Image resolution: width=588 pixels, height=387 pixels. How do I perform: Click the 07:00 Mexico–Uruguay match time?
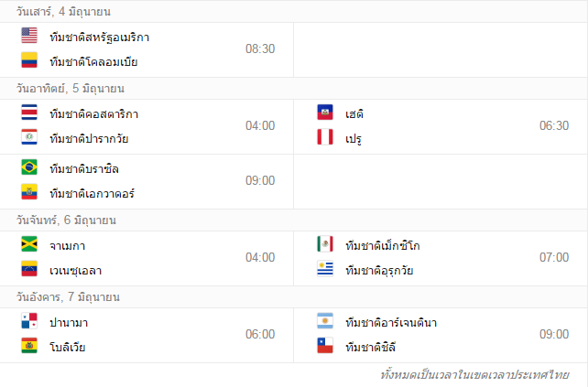[554, 257]
